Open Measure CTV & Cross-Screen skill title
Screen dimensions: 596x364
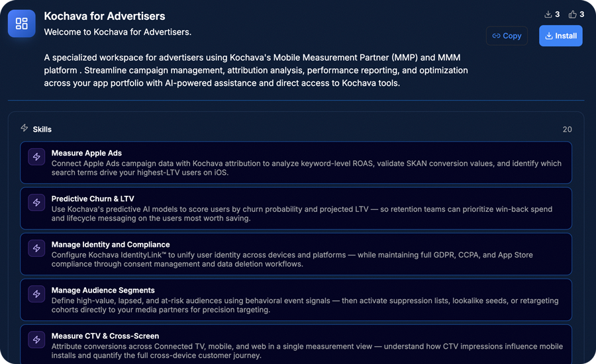click(105, 336)
